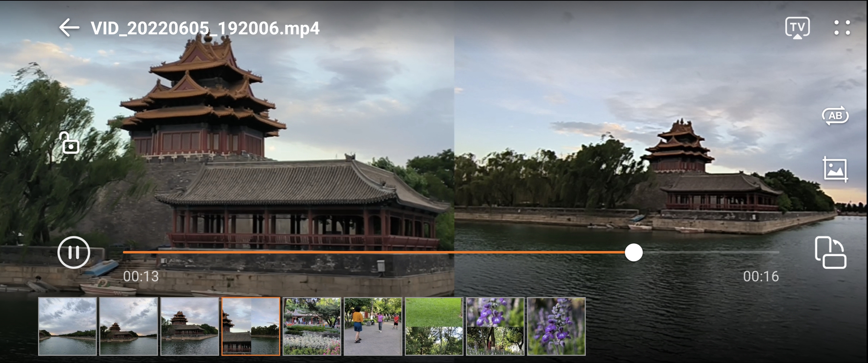The height and width of the screenshot is (363, 868).
Task: Open the third thumbnail of corner tower
Action: [190, 326]
